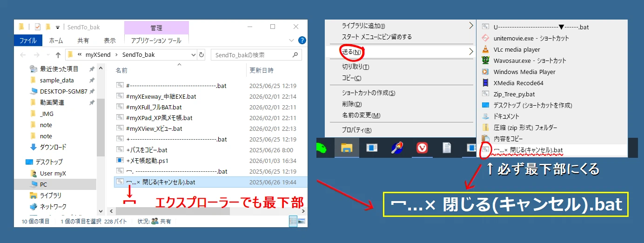Select 名前の変更(M) in context menu
The height and width of the screenshot is (243, 644).
361,115
